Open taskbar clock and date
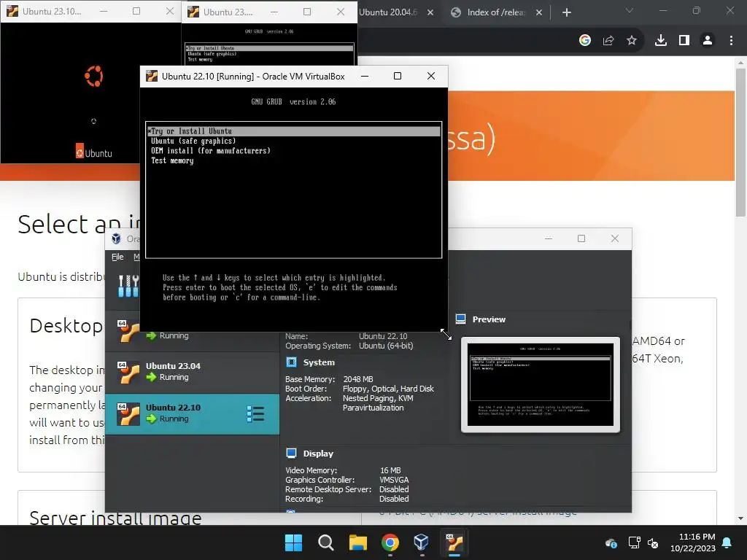Image resolution: width=747 pixels, height=560 pixels. (x=693, y=542)
